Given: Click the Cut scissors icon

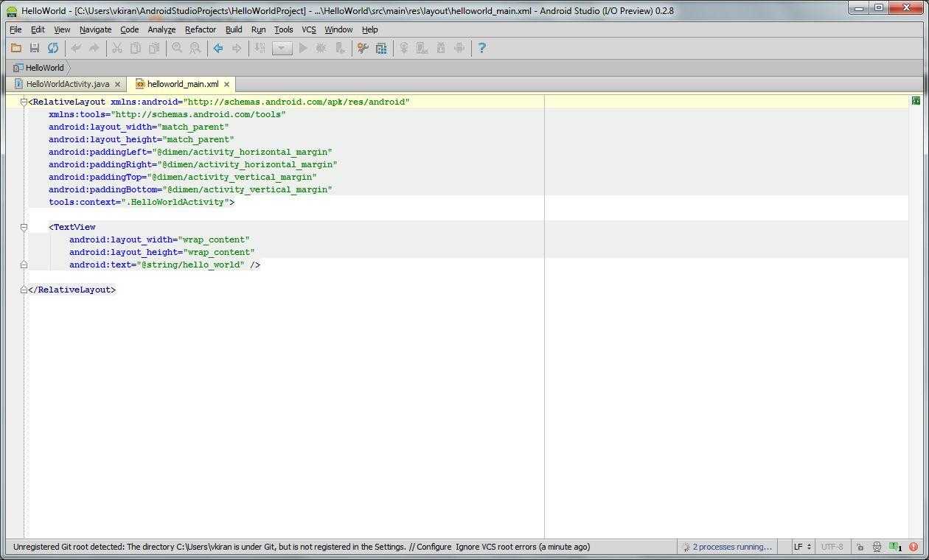Looking at the screenshot, I should point(116,48).
